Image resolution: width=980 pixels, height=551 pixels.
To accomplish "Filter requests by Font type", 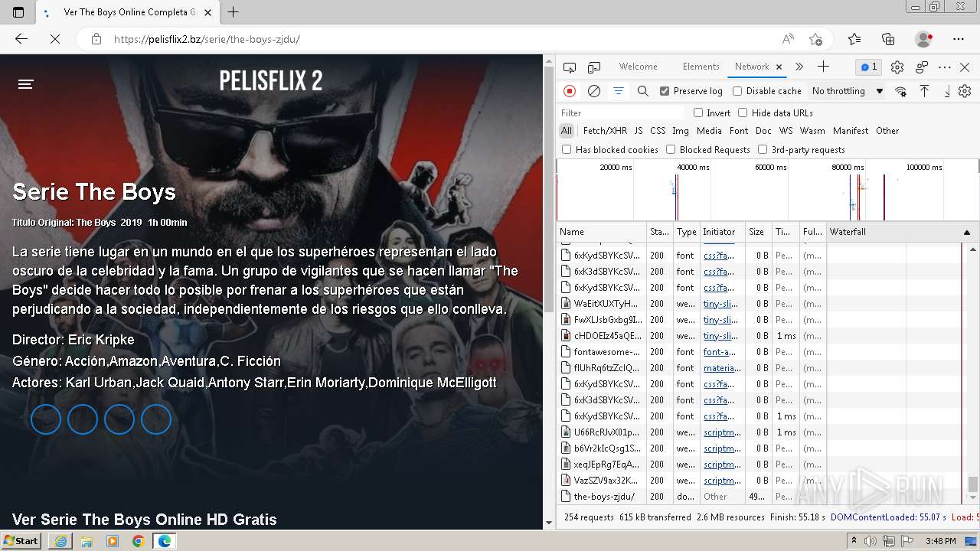I will pyautogui.click(x=739, y=131).
